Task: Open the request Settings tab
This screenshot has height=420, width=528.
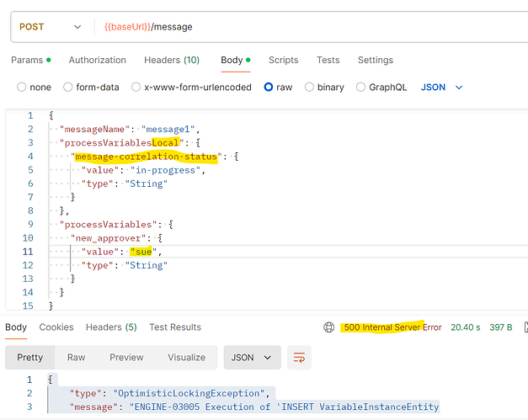Action: [x=376, y=60]
